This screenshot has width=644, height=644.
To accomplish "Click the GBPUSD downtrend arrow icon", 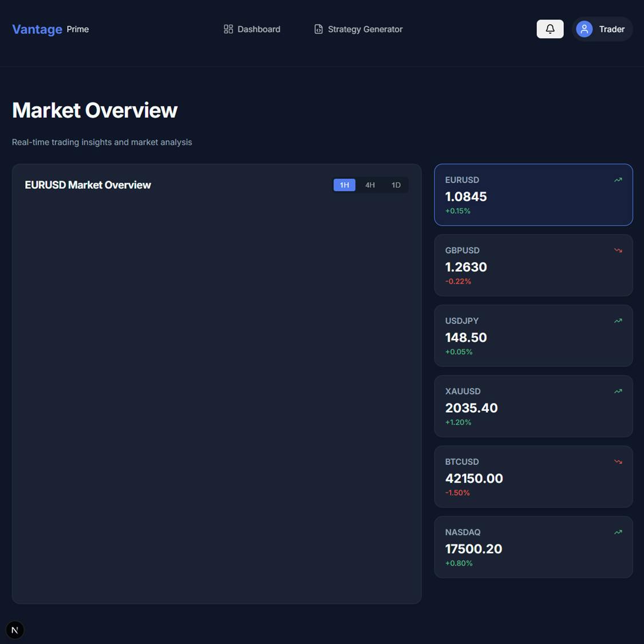I will point(618,250).
